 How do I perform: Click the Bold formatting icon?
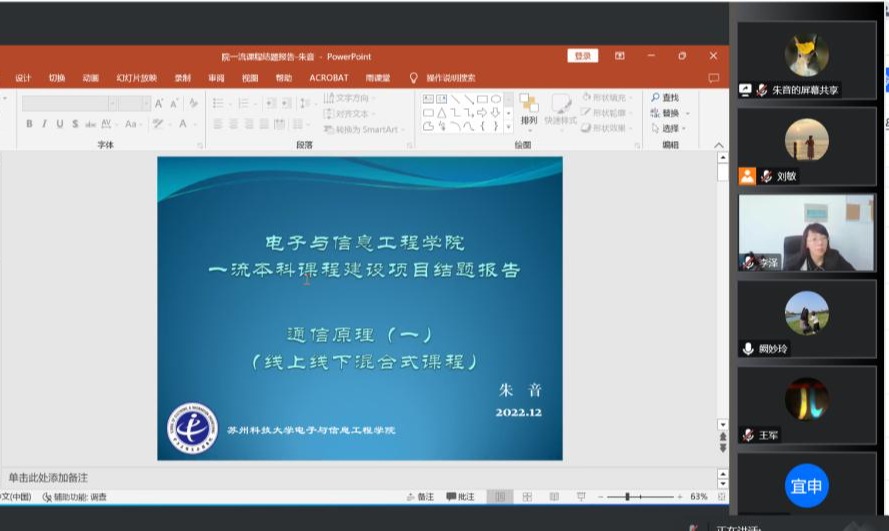point(29,124)
